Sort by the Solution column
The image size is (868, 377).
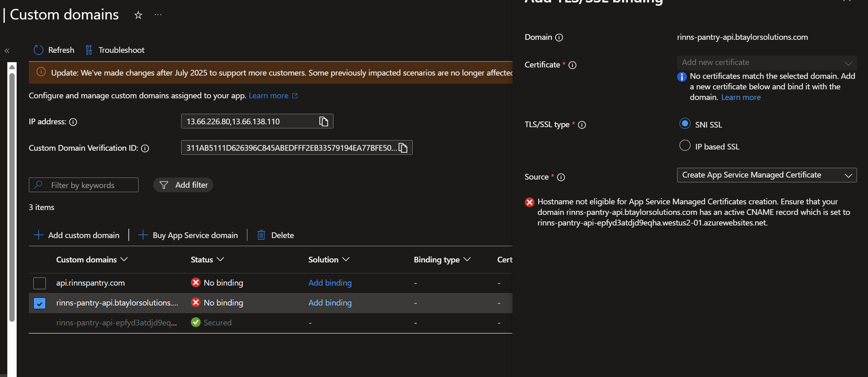(329, 260)
